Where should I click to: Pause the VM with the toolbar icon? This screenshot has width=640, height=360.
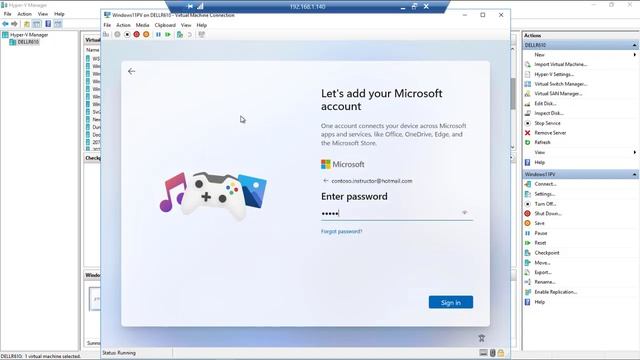click(158, 35)
